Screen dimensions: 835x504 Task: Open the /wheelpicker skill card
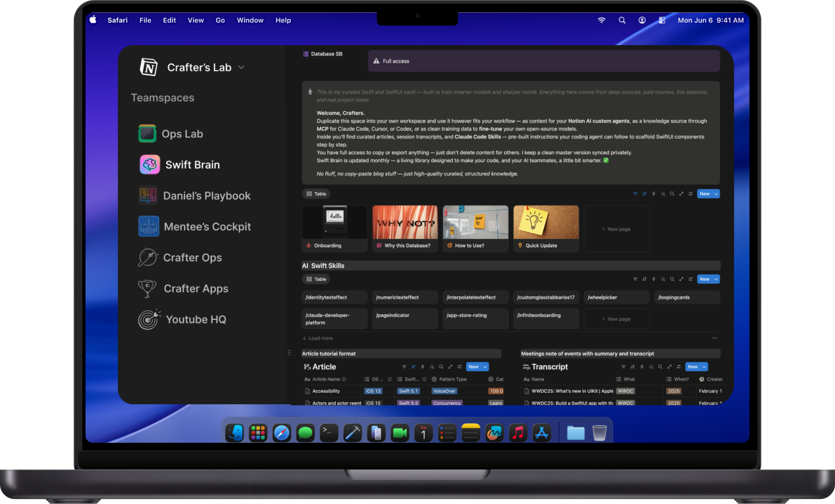click(616, 297)
